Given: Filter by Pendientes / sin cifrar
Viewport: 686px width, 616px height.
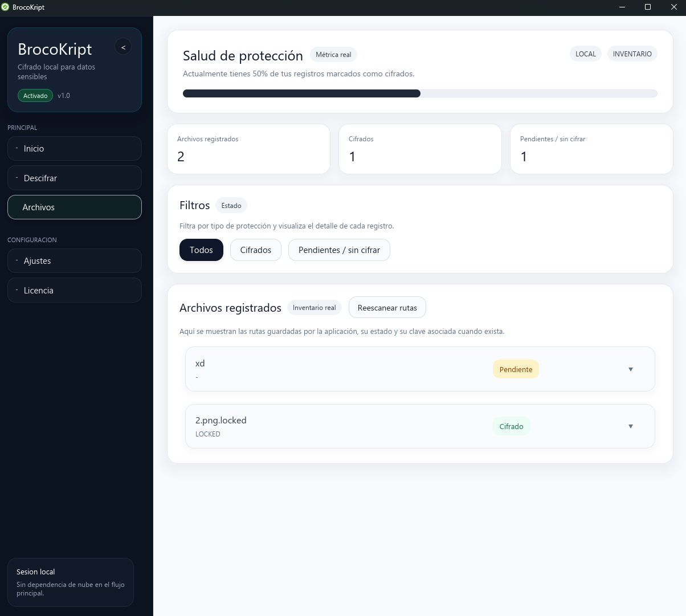Looking at the screenshot, I should [339, 250].
